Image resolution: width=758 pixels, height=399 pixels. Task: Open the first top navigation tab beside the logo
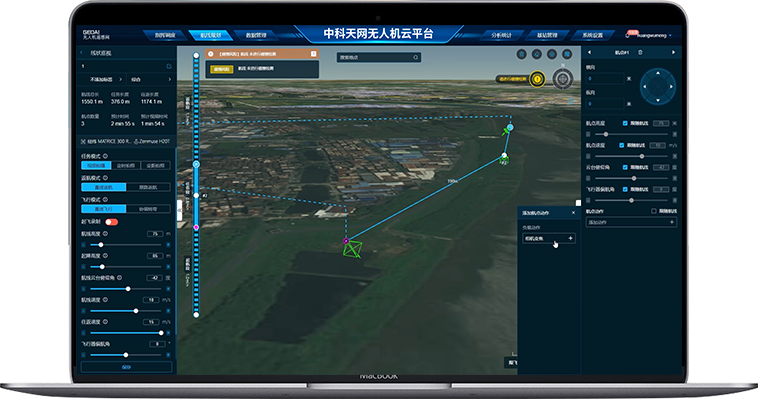tap(165, 35)
